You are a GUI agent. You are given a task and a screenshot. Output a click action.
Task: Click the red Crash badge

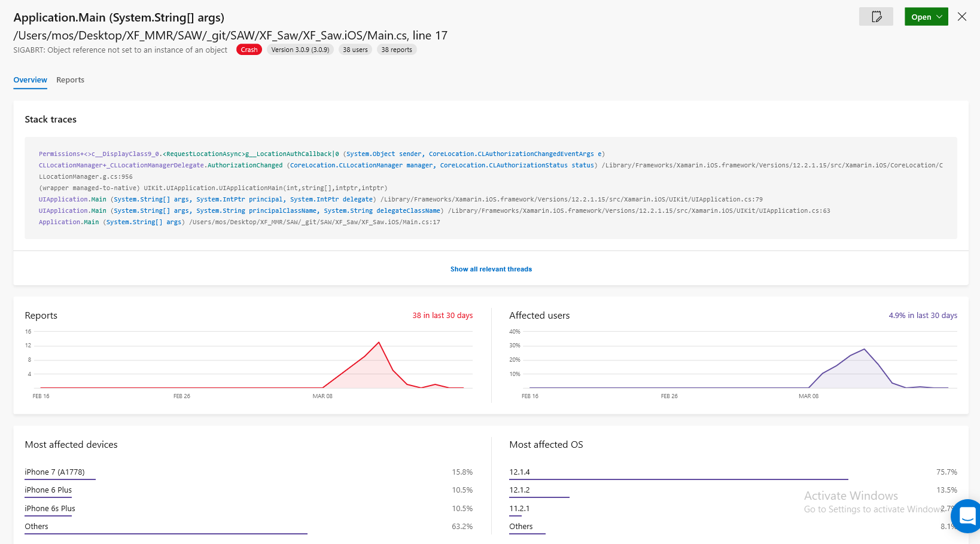click(249, 50)
